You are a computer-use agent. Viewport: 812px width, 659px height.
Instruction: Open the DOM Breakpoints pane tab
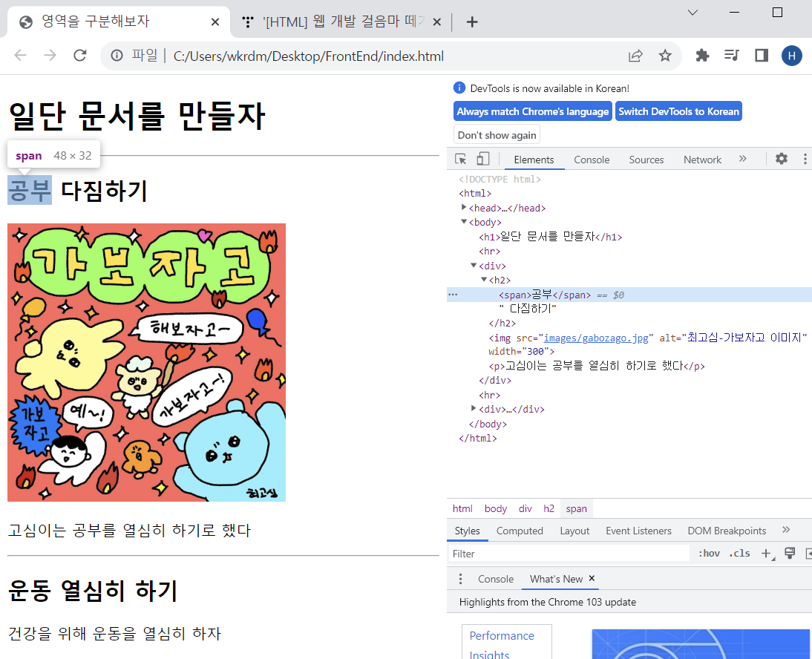tap(727, 531)
